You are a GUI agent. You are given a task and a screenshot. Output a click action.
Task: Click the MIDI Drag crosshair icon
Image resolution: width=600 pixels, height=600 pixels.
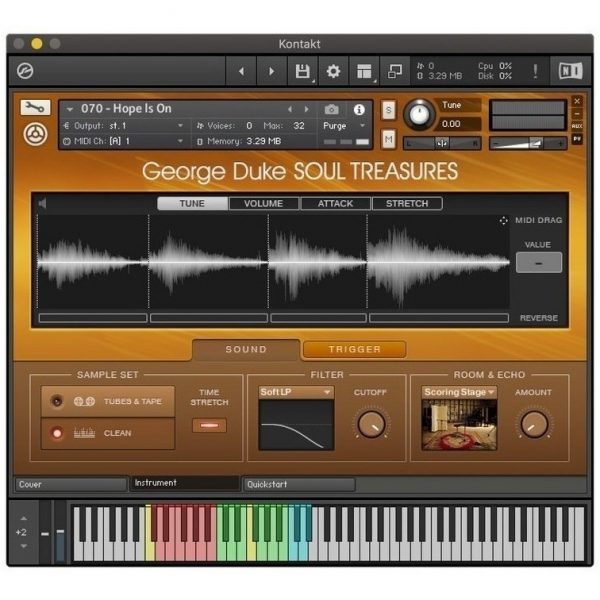[504, 221]
